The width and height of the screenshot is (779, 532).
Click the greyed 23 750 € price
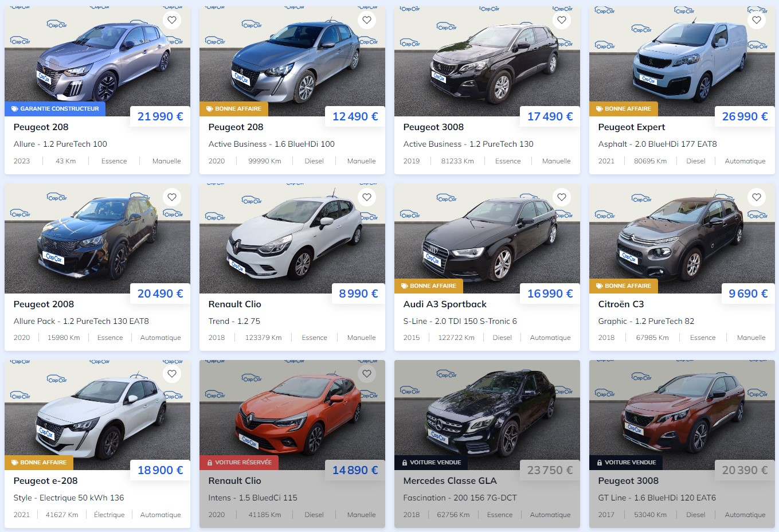click(550, 471)
